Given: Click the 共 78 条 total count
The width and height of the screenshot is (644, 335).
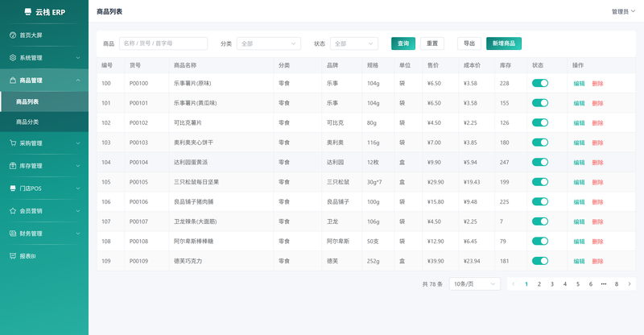Looking at the screenshot, I should 432,284.
